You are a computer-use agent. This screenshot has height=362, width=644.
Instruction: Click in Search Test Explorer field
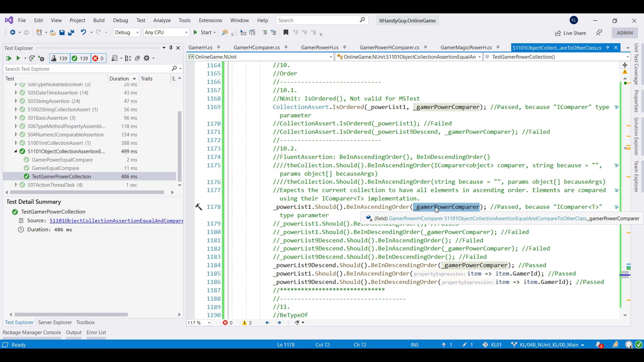(x=87, y=69)
